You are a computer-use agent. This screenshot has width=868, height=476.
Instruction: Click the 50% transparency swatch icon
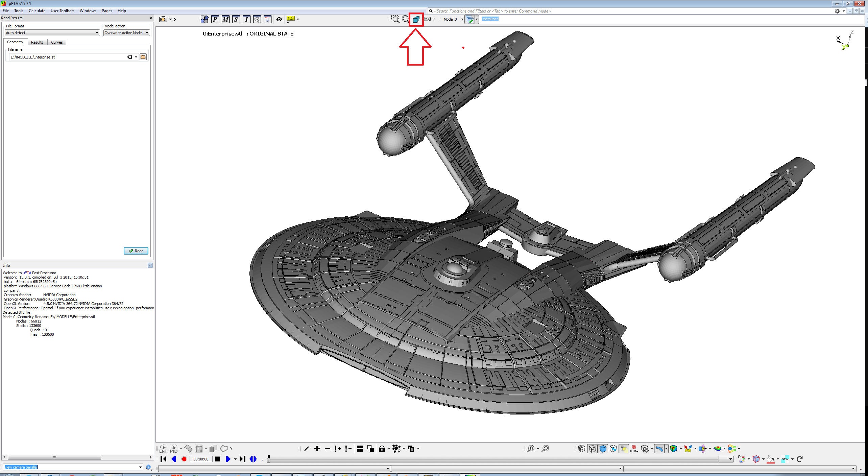pos(785,459)
